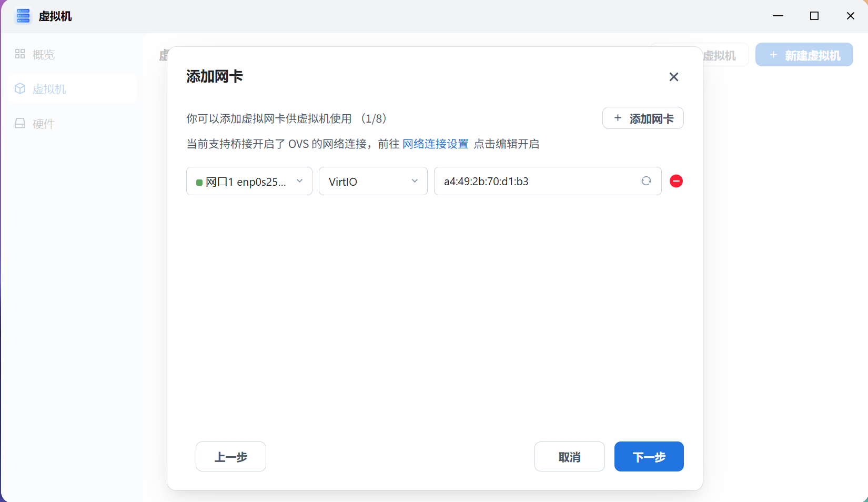This screenshot has height=502, width=868.
Task: Click the plus icon on 添加网卡 button
Action: (618, 118)
